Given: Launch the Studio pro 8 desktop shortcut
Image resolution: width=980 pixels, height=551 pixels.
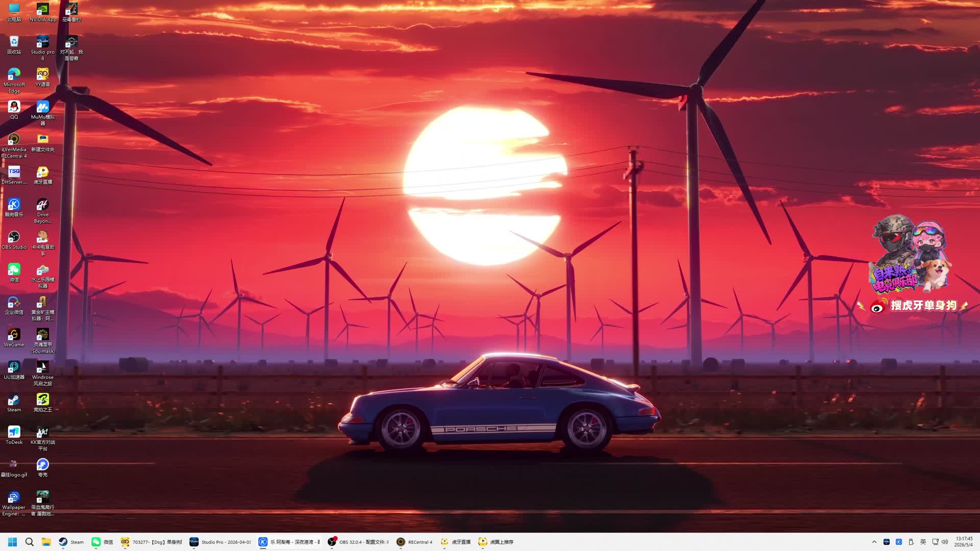Looking at the screenshot, I should (x=43, y=48).
